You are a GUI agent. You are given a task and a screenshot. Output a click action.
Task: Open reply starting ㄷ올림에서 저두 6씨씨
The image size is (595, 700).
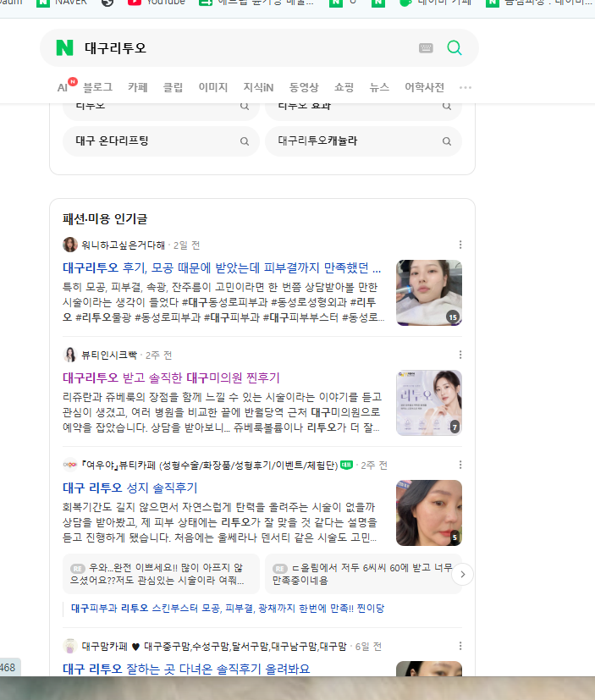coord(363,574)
